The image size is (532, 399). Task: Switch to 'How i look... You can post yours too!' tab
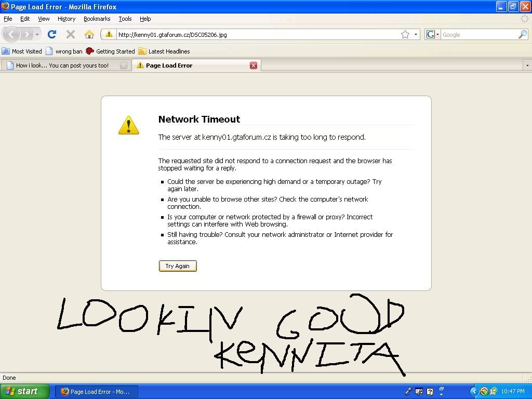tap(62, 65)
